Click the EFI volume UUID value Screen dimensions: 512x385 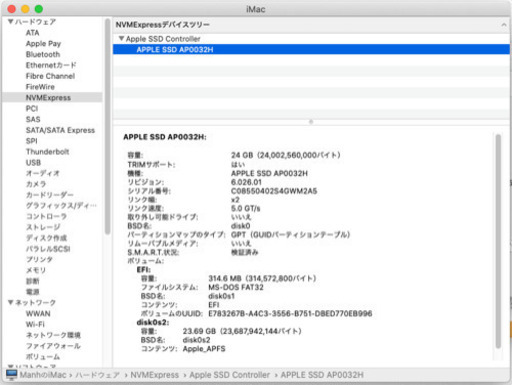(290, 314)
